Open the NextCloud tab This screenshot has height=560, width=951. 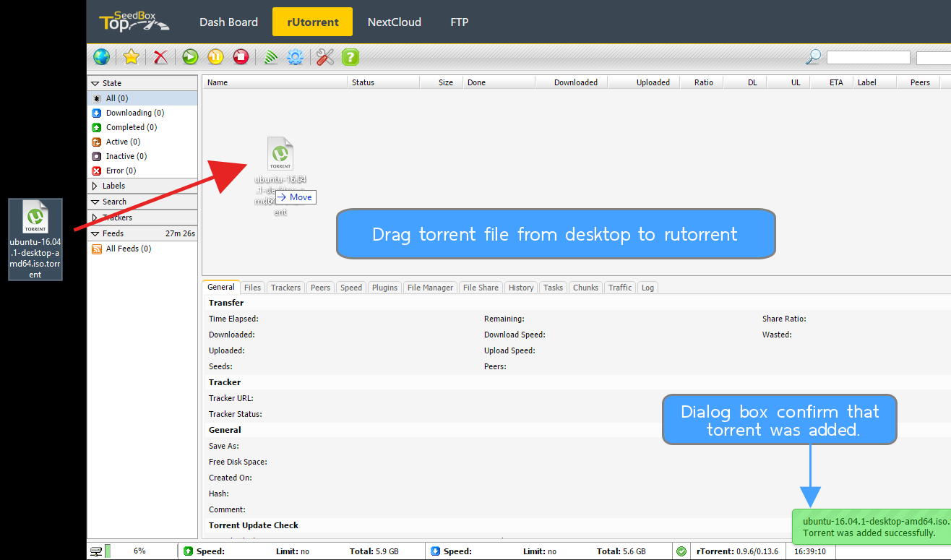(x=394, y=22)
